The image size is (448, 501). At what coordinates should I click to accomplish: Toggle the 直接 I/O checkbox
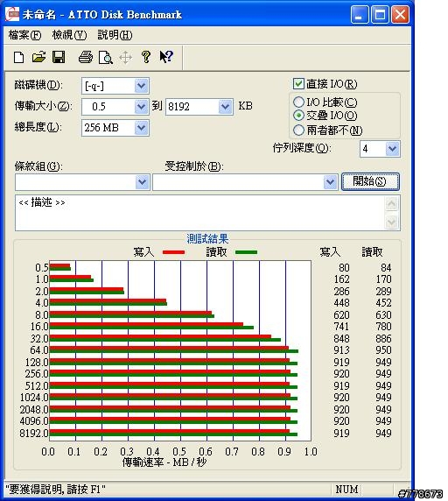tap(298, 84)
